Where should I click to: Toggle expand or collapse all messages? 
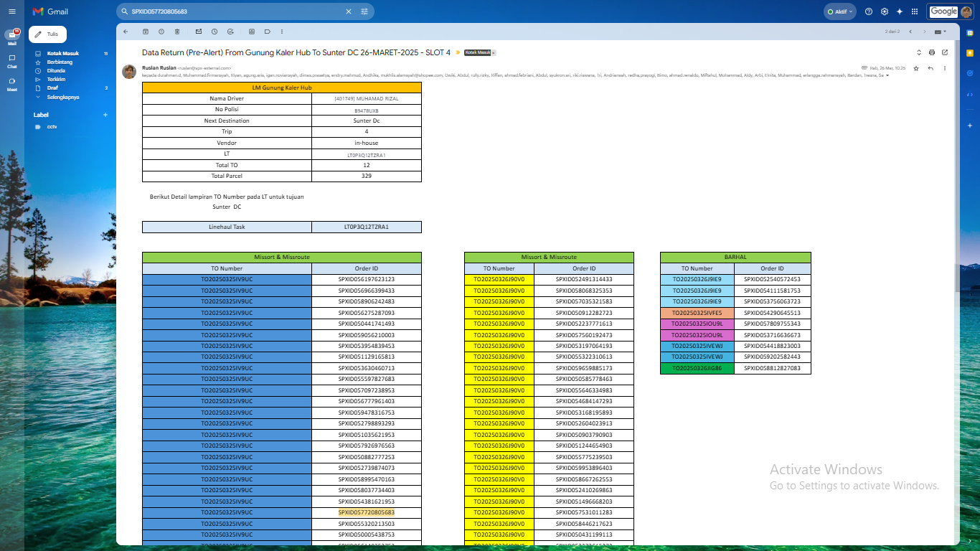919,52
